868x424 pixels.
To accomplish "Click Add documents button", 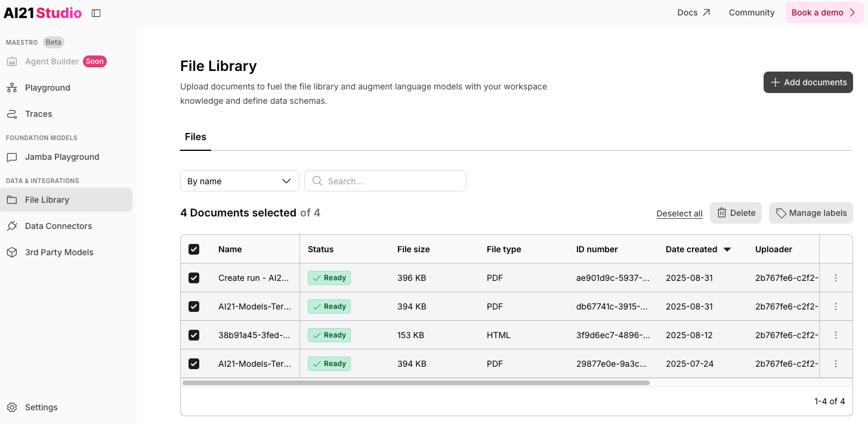I will pos(808,82).
